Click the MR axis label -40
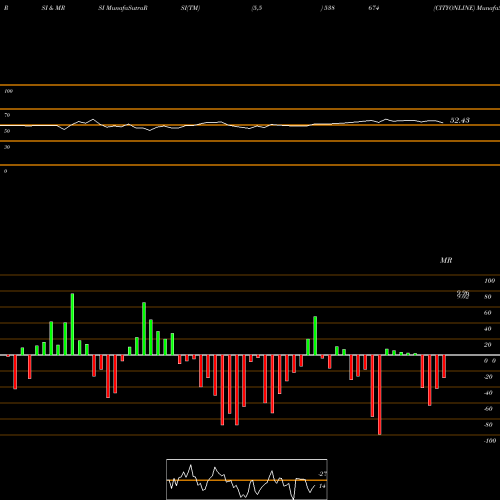 pyautogui.click(x=488, y=393)
